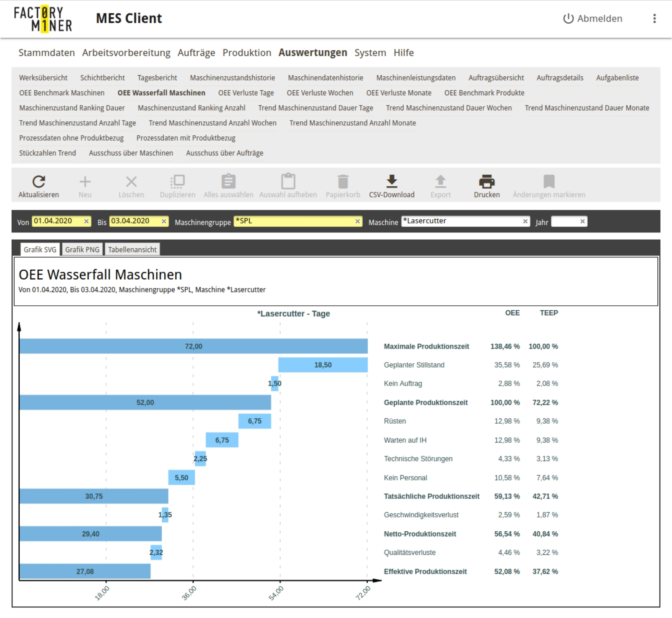672x618 pixels.
Task: Open OEE Benchmark Maschinen report
Action: tap(62, 93)
